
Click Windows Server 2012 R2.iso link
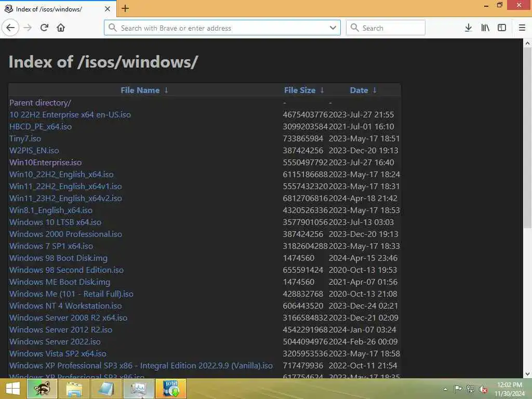[61, 329]
